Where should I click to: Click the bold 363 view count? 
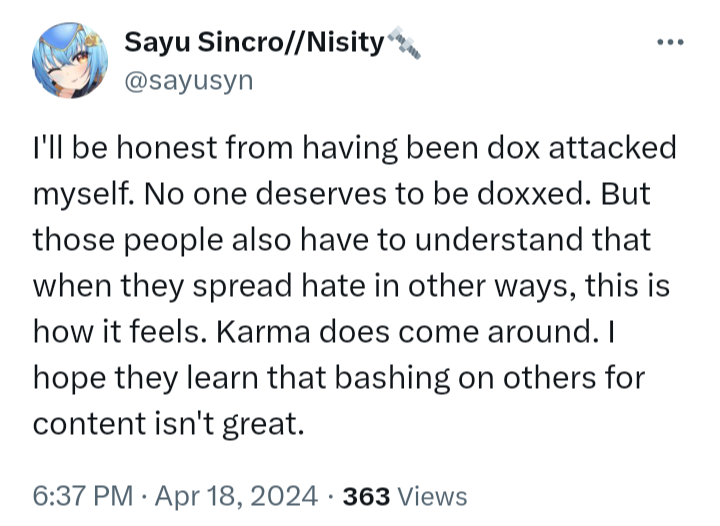pyautogui.click(x=366, y=497)
